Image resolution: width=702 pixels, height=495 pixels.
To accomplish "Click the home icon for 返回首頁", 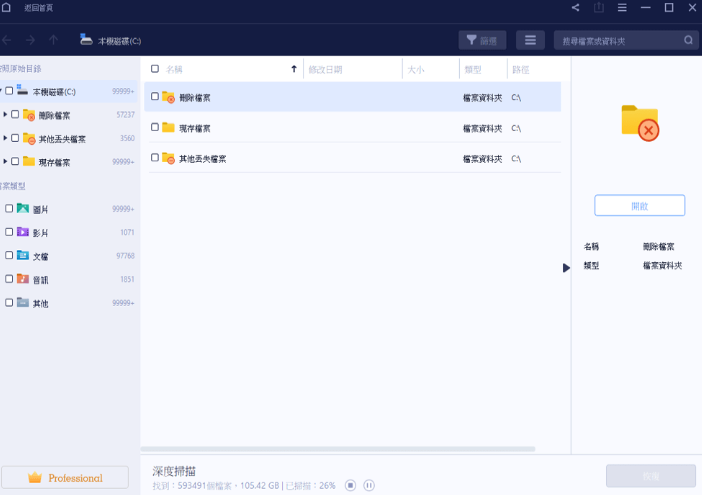I will [6, 8].
